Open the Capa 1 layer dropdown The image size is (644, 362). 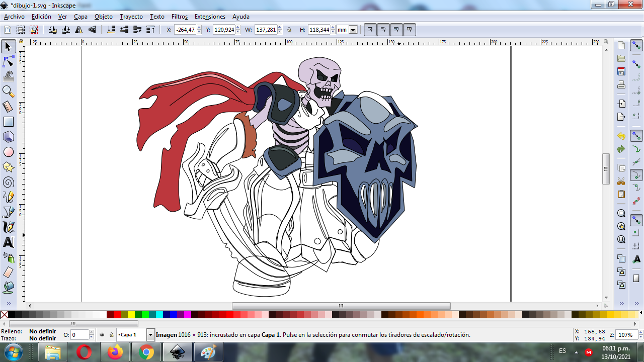pyautogui.click(x=150, y=335)
